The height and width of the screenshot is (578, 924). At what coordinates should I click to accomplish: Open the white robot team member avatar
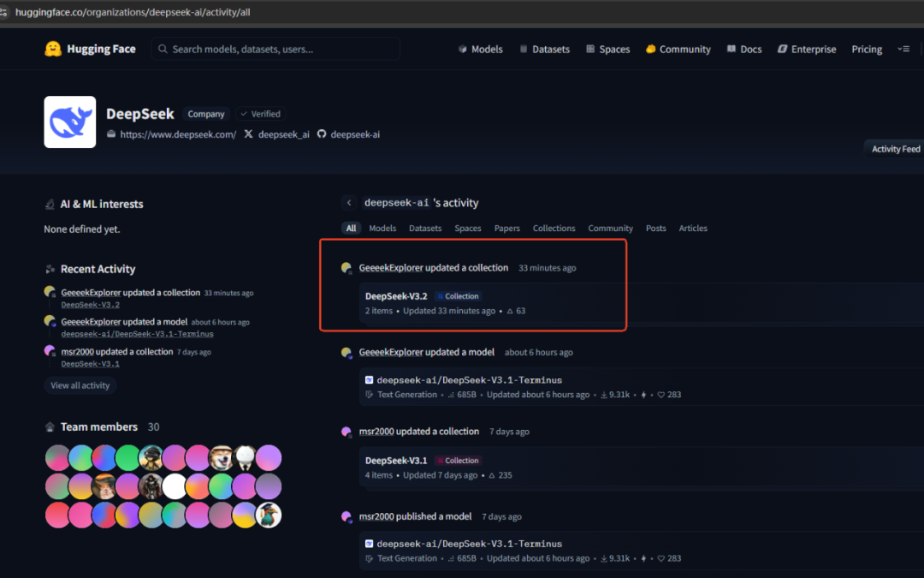point(245,457)
